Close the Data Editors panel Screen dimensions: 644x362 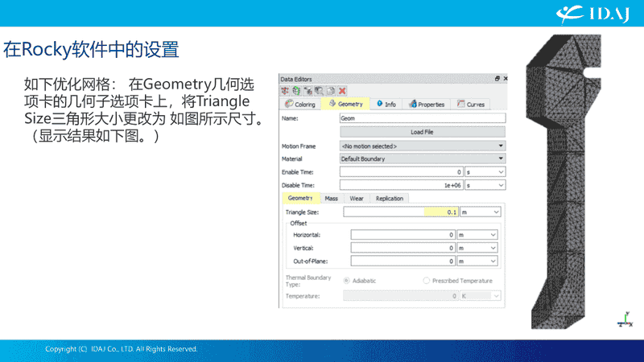(506, 78)
